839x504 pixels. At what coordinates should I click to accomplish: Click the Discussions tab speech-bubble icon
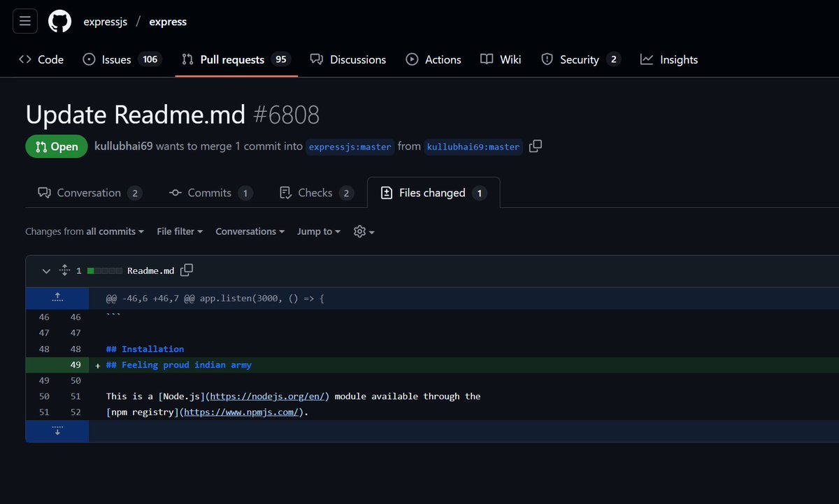317,59
